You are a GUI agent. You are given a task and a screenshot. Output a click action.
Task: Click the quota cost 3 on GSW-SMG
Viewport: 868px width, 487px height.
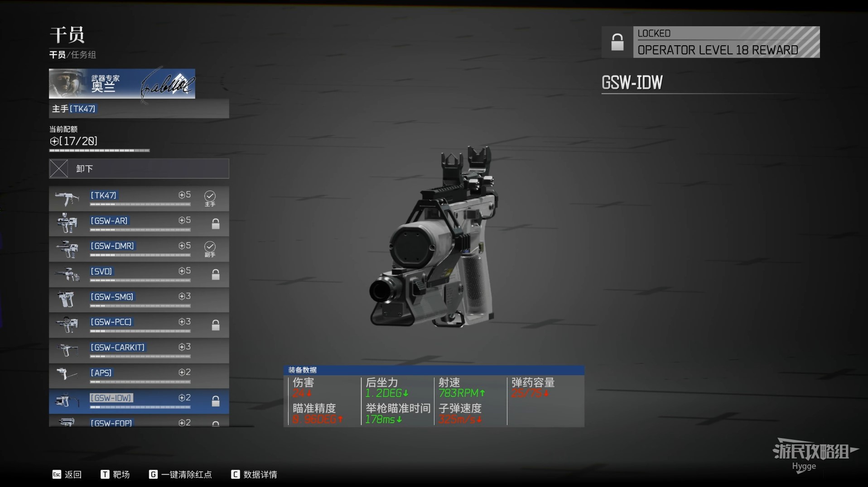[184, 296]
